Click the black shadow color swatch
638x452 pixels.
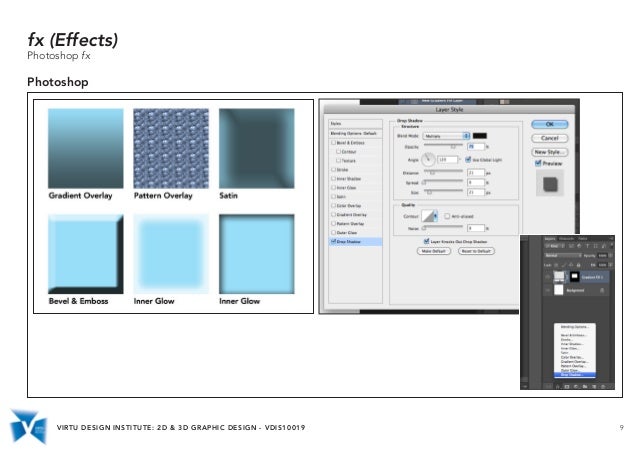pyautogui.click(x=480, y=135)
